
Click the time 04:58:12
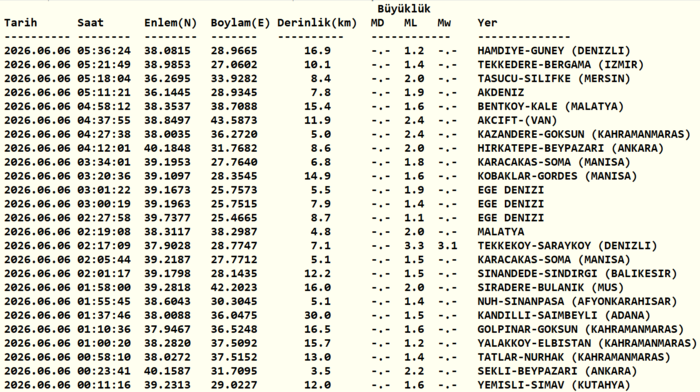tap(104, 106)
